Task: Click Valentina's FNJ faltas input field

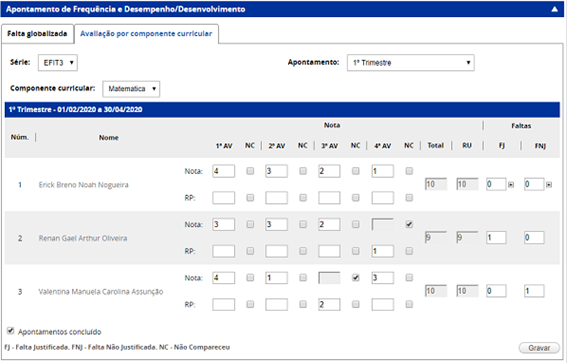Action: tap(534, 291)
